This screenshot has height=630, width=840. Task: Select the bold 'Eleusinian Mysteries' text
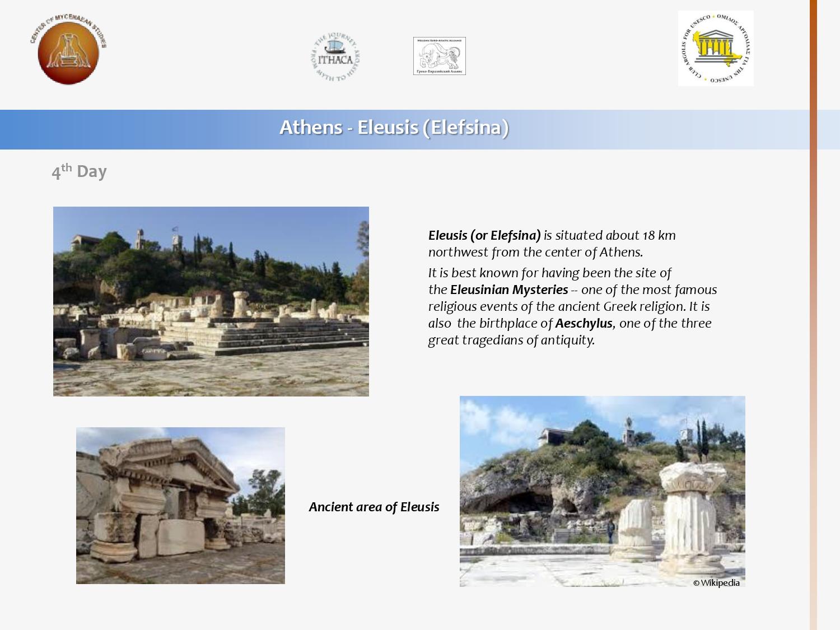click(508, 290)
